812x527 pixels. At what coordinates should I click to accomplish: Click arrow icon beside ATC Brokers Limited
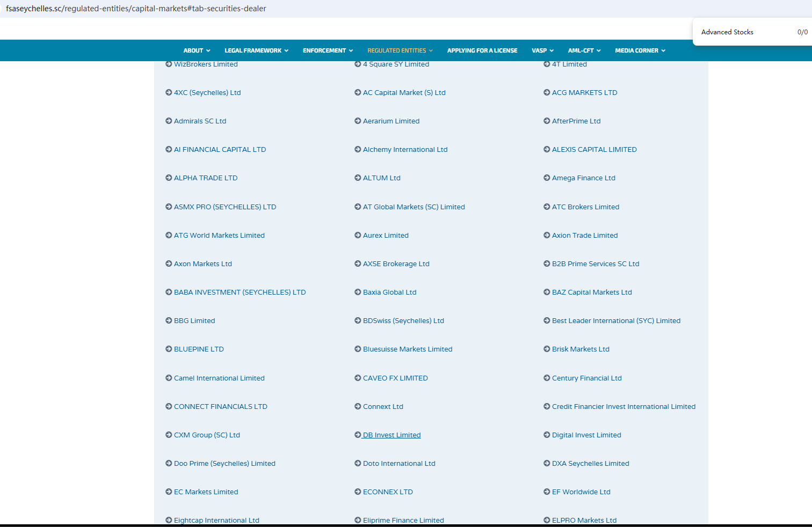coord(547,207)
